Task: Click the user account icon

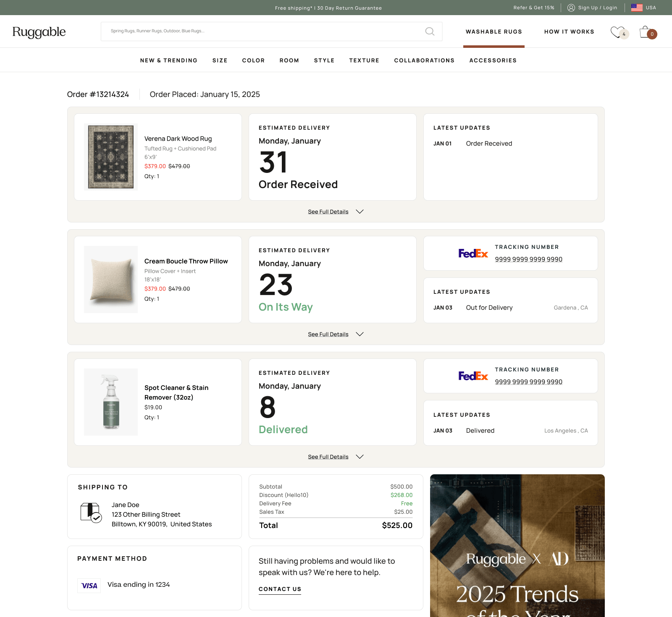Action: click(571, 8)
